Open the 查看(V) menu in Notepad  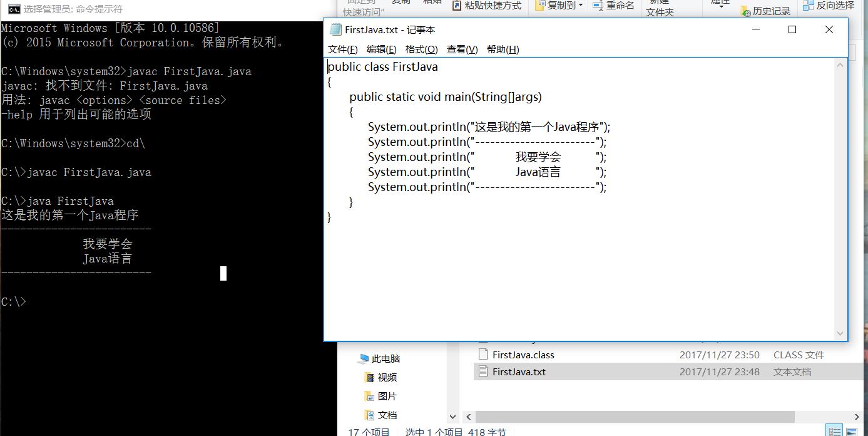462,49
